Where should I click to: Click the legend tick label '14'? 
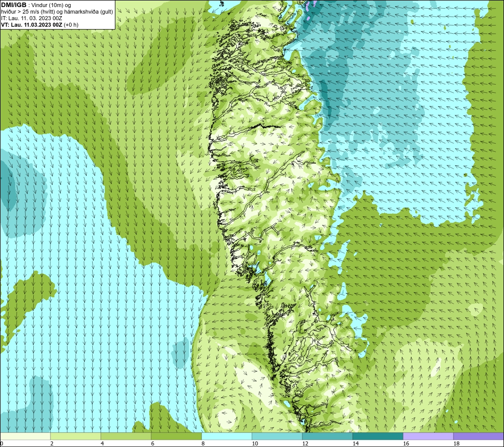[x=355, y=444]
